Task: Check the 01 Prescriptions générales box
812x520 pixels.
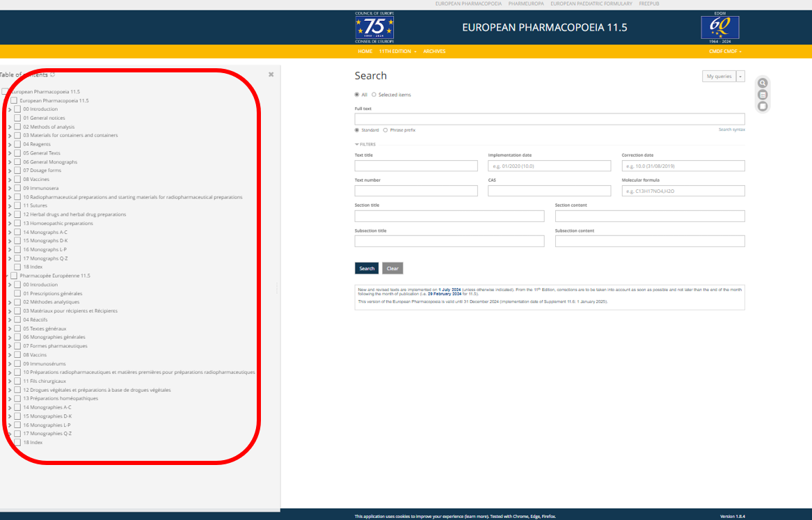Action: point(17,294)
